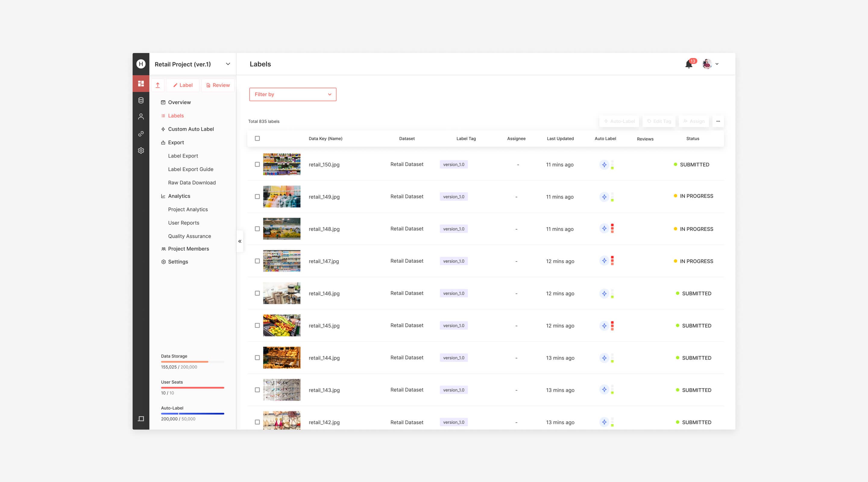Open Project Analytics page
Viewport: 868px width, 482px height.
coord(188,209)
